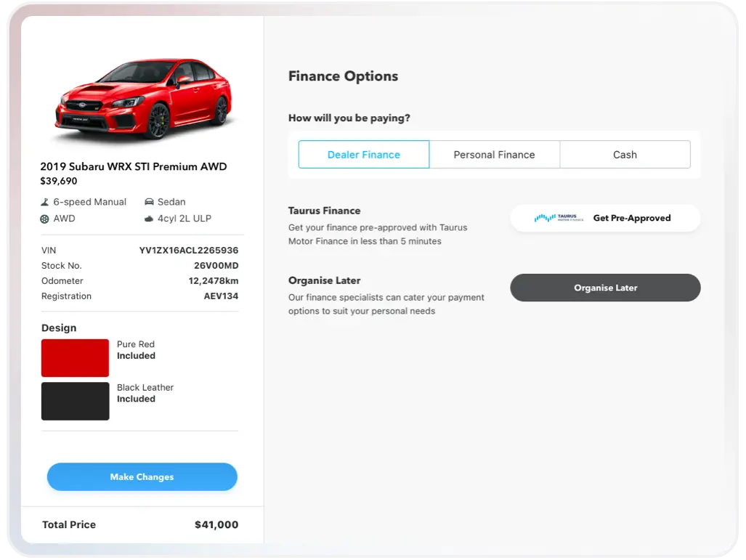746x560 pixels.
Task: Click the Taurus Finance heading
Action: point(324,211)
